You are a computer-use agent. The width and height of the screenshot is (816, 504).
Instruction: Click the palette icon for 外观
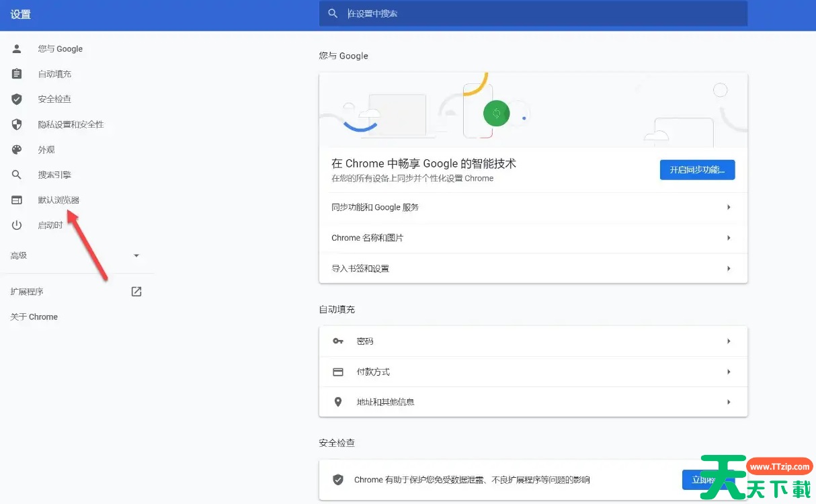(17, 149)
